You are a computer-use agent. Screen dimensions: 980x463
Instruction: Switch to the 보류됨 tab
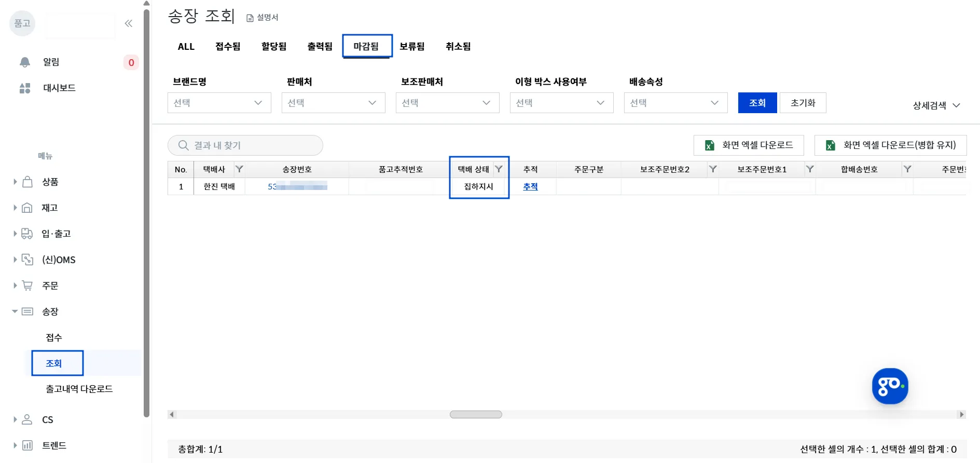tap(412, 47)
